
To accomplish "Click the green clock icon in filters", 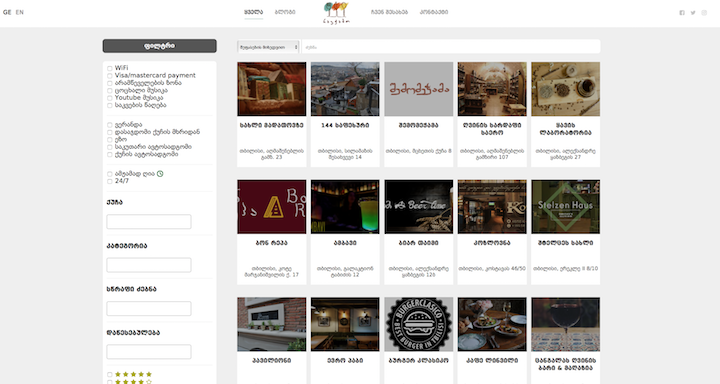I will 160,174.
